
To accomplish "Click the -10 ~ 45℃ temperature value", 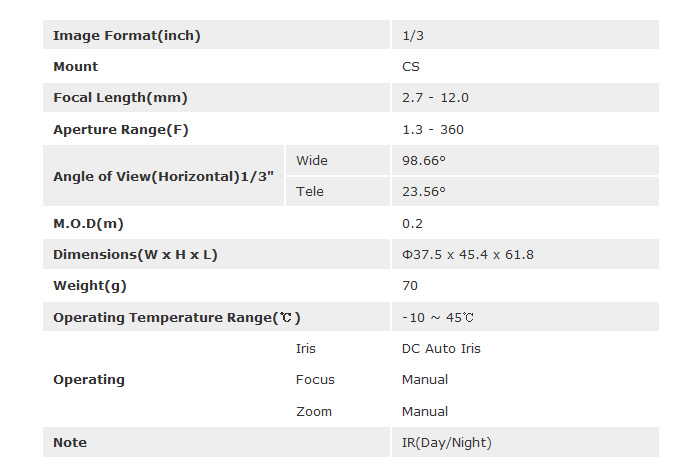I will 438,318.
